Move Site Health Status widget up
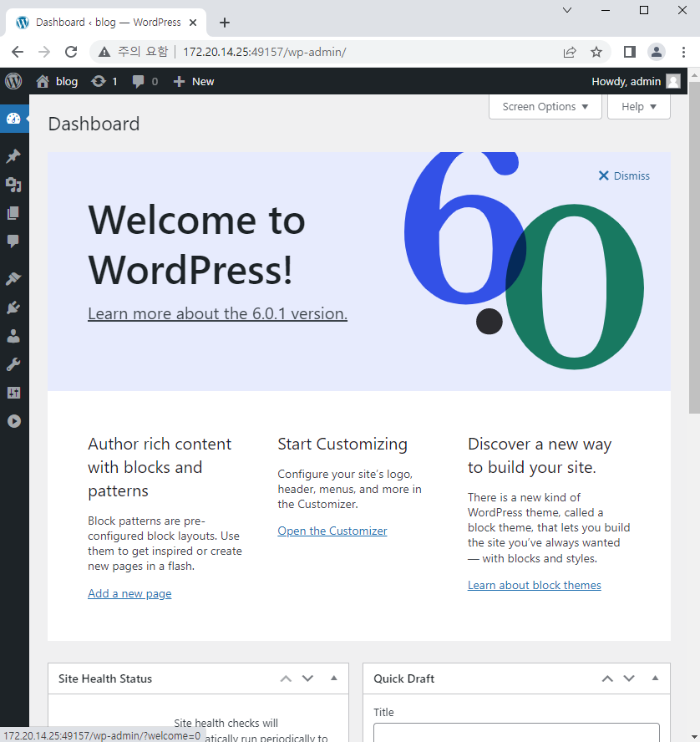The image size is (700, 742). pyautogui.click(x=286, y=678)
